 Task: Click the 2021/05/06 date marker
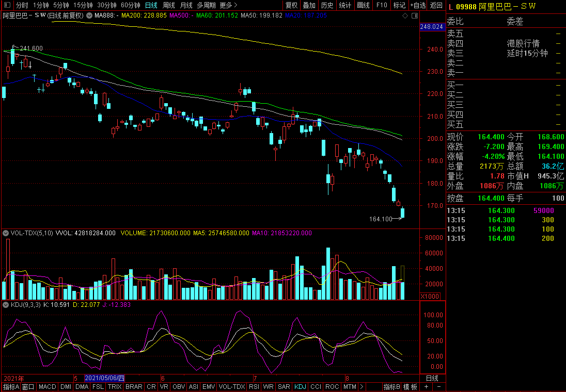pyautogui.click(x=105, y=378)
